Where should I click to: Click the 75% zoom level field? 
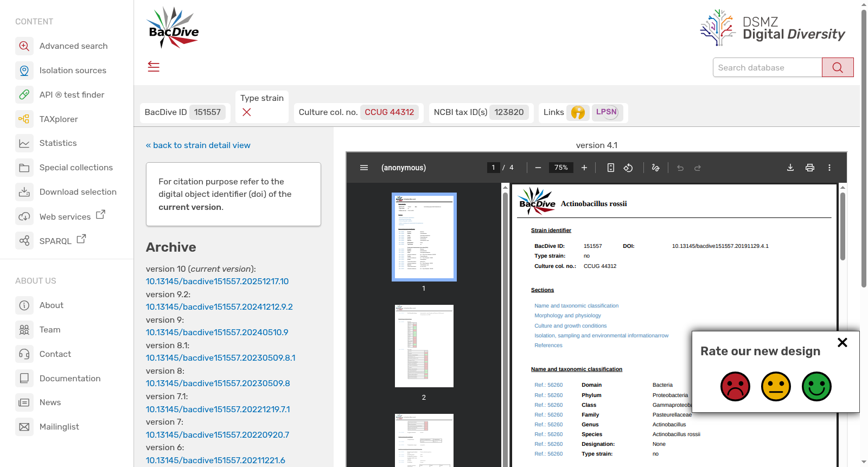pos(561,168)
